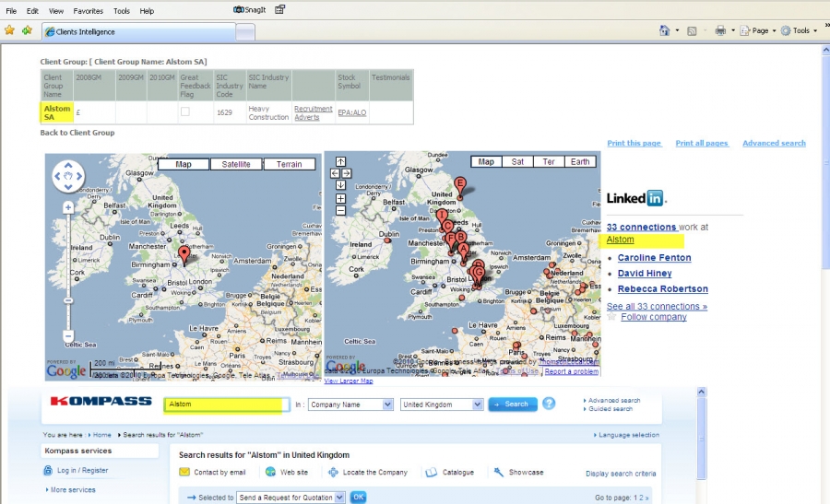Click the Locate the Company icon
Screen dimensions: 830x504
333,473
